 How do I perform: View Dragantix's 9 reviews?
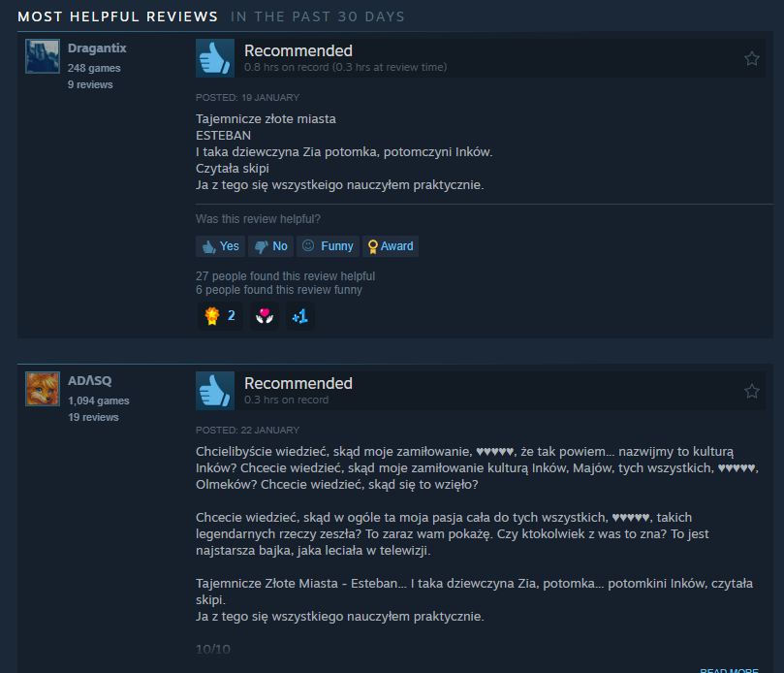click(90, 84)
